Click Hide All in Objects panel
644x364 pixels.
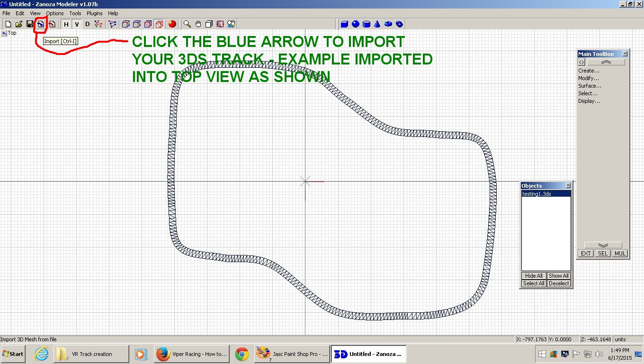point(534,276)
